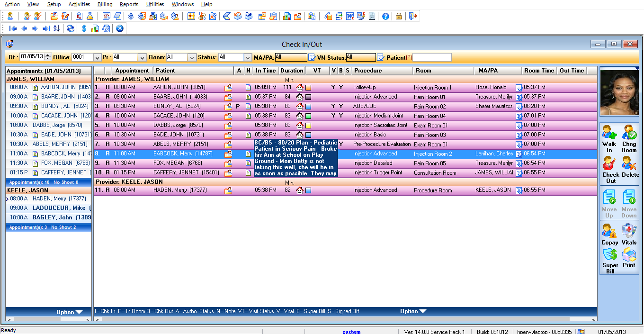This screenshot has width=644, height=334.
Task: Open the Office dropdown
Action: (x=98, y=57)
